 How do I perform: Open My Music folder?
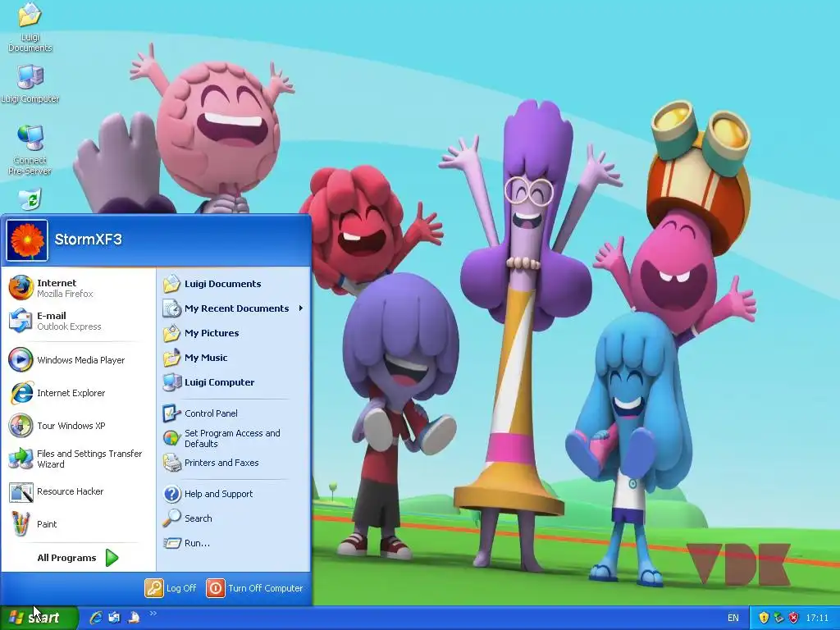coord(234,358)
